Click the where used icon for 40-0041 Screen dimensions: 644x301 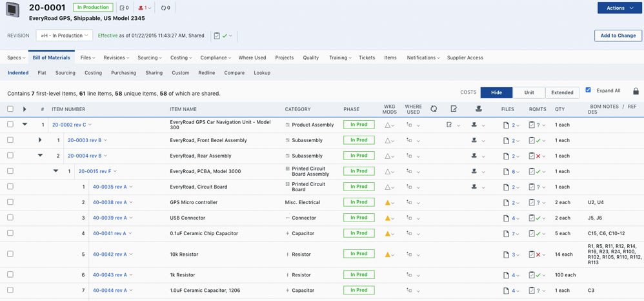tap(409, 234)
